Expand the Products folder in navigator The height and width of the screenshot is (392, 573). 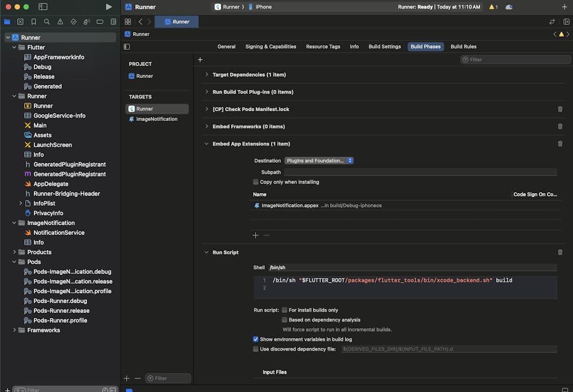tap(14, 252)
